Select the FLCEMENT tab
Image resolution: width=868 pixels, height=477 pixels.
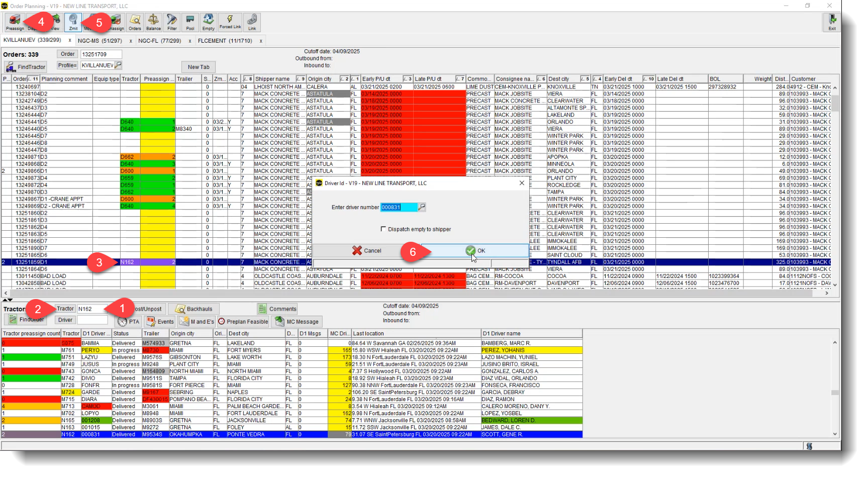point(225,40)
